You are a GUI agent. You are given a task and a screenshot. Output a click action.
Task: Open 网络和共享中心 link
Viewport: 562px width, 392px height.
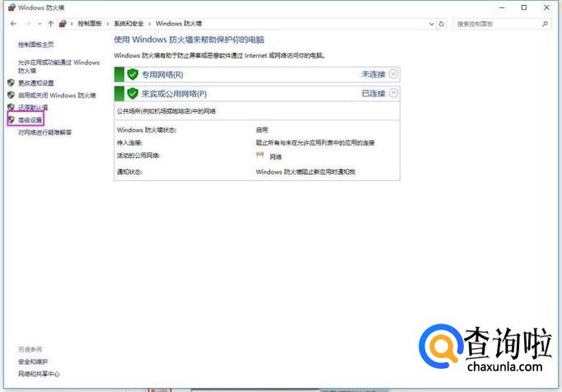point(39,374)
